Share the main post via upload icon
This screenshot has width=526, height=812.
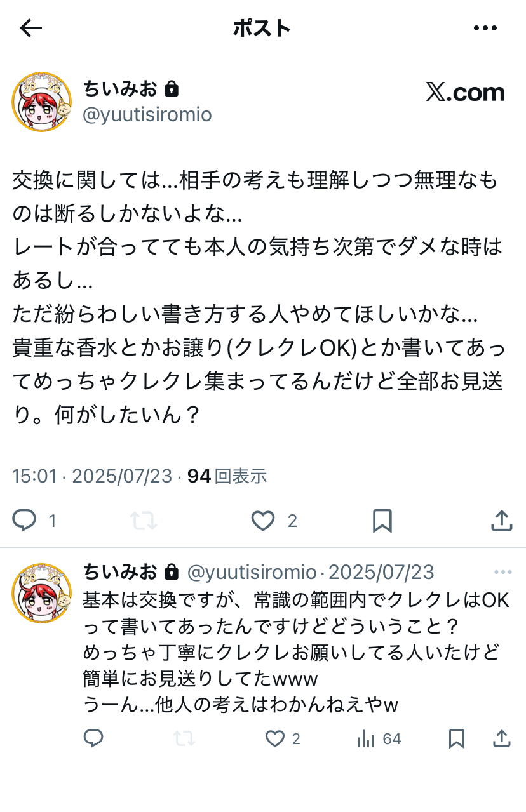point(502,520)
